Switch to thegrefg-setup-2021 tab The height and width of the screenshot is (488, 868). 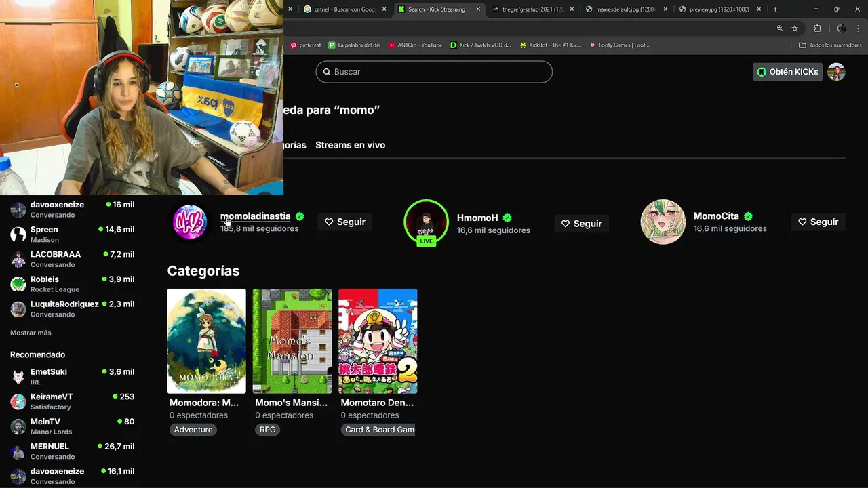click(533, 9)
